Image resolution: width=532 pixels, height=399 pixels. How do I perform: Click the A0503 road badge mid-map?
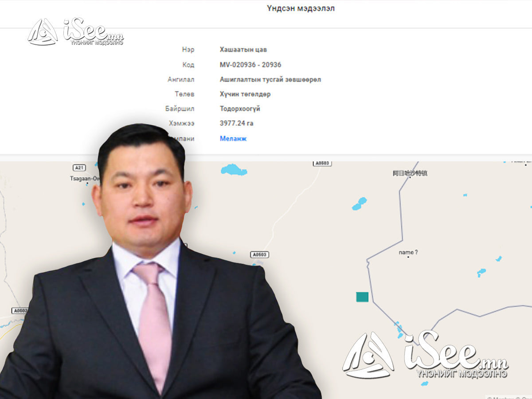click(259, 254)
